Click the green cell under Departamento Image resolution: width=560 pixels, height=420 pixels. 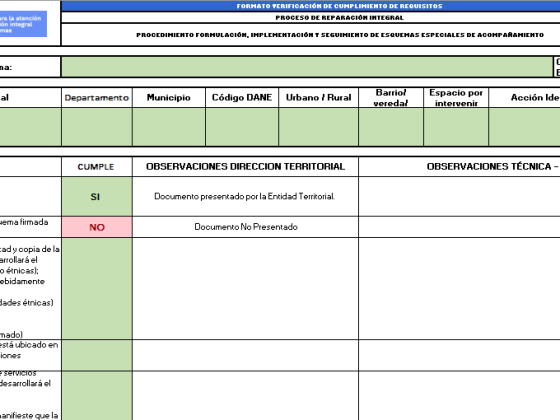(x=97, y=127)
